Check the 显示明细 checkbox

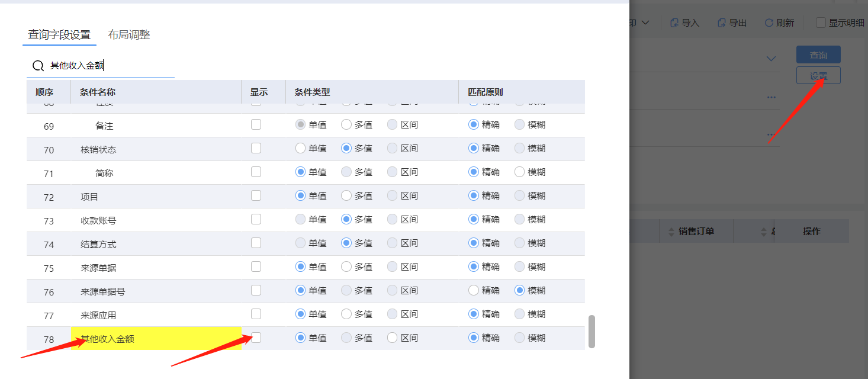pos(821,23)
